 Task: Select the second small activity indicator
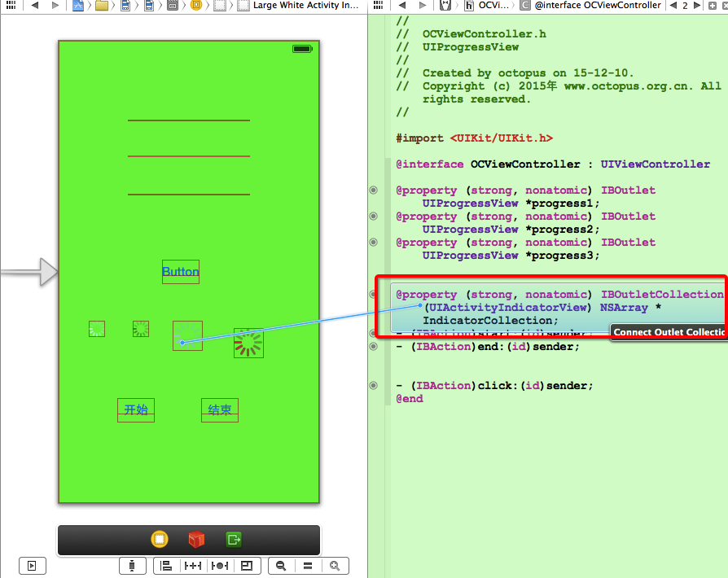(141, 329)
